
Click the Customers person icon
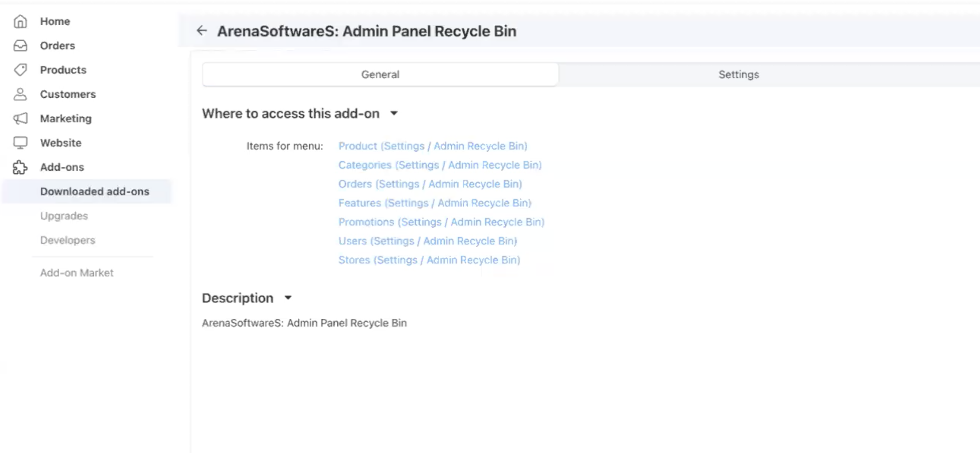(20, 94)
